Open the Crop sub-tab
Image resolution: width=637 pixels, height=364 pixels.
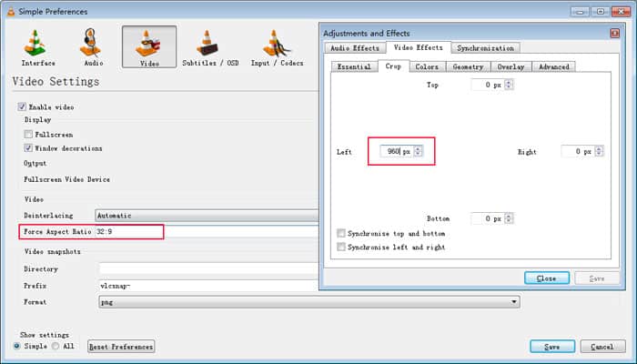[x=393, y=66]
